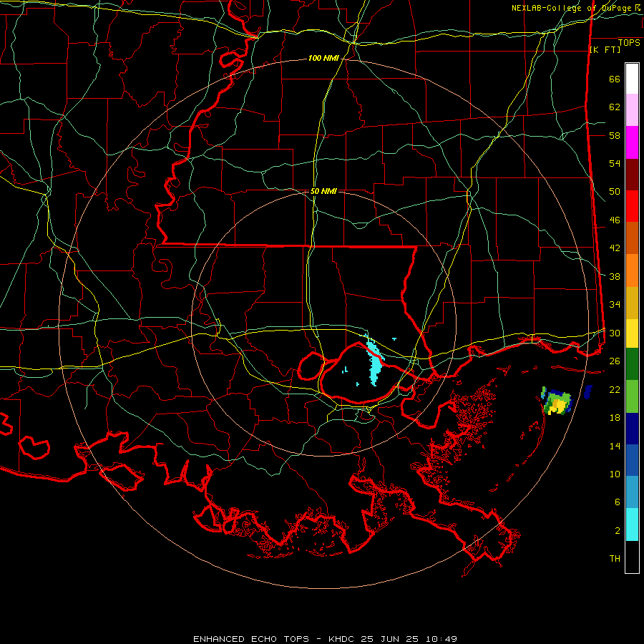
Task: Click the legend value 30
Action: [615, 333]
